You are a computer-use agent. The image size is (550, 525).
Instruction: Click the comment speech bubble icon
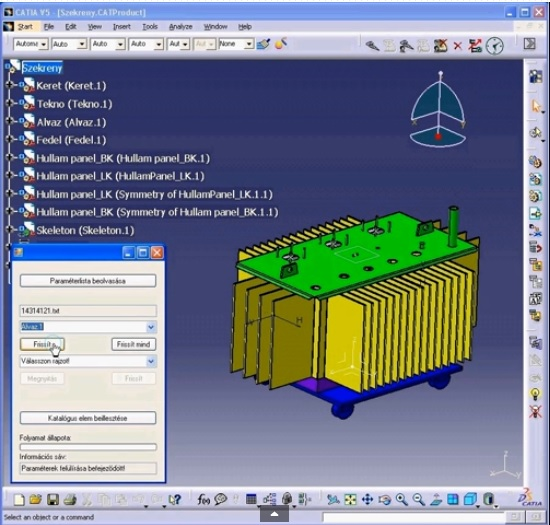[221, 499]
